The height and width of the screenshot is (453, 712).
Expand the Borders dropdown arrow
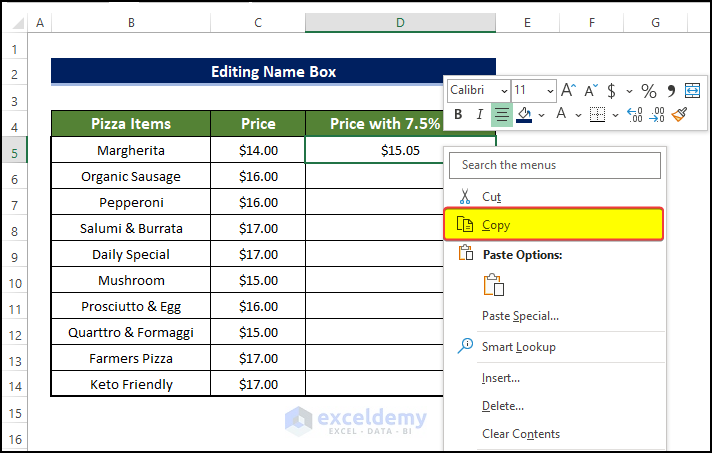pyautogui.click(x=615, y=115)
